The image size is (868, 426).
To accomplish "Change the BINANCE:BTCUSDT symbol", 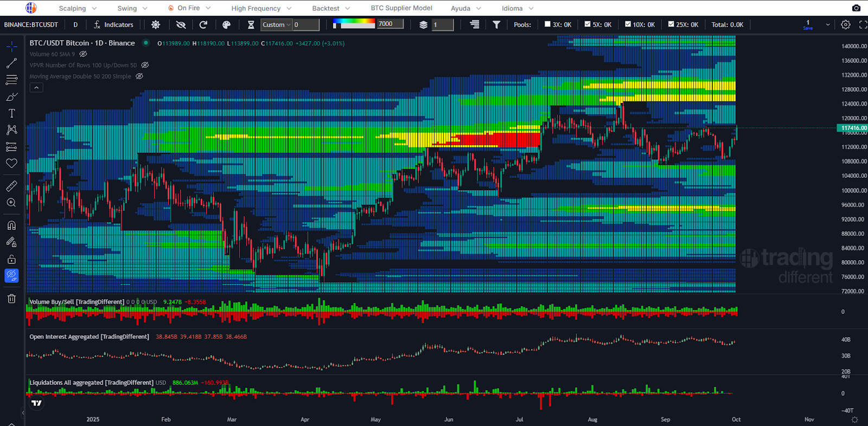I will pos(31,24).
